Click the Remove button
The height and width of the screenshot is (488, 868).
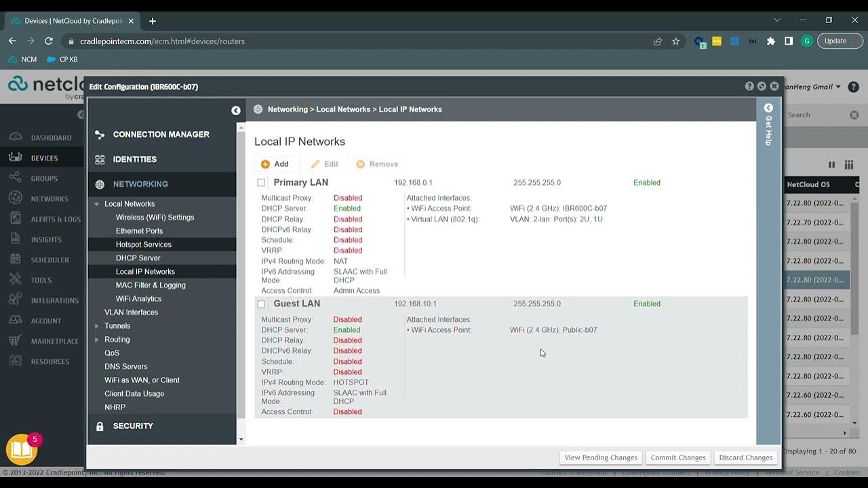point(377,164)
